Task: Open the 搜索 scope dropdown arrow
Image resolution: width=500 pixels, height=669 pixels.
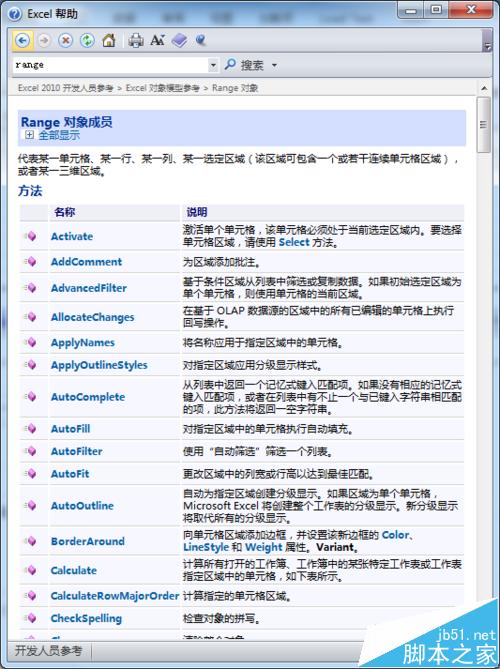Action: click(x=274, y=65)
